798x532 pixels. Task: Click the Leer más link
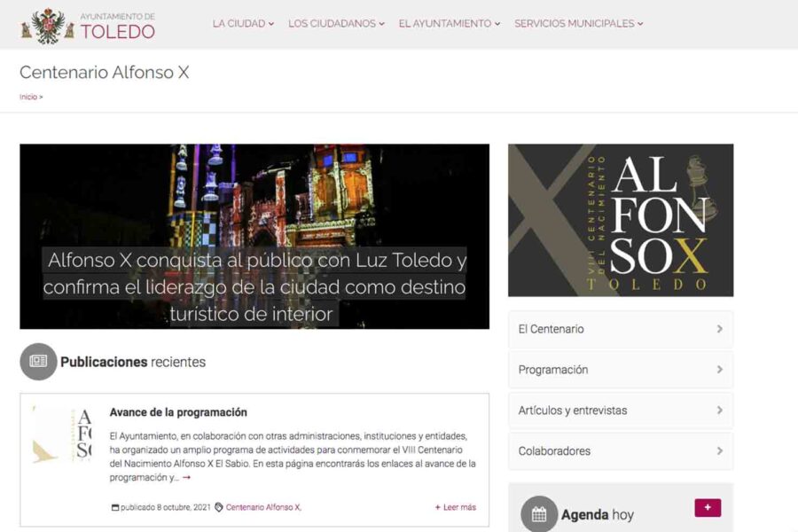click(x=456, y=507)
